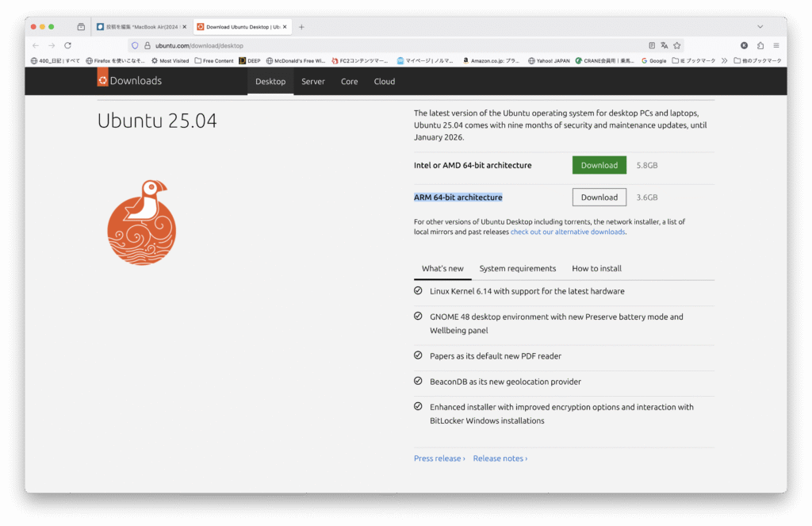Show more bookmarks with double chevron
The width and height of the screenshot is (812, 526).
pos(724,60)
